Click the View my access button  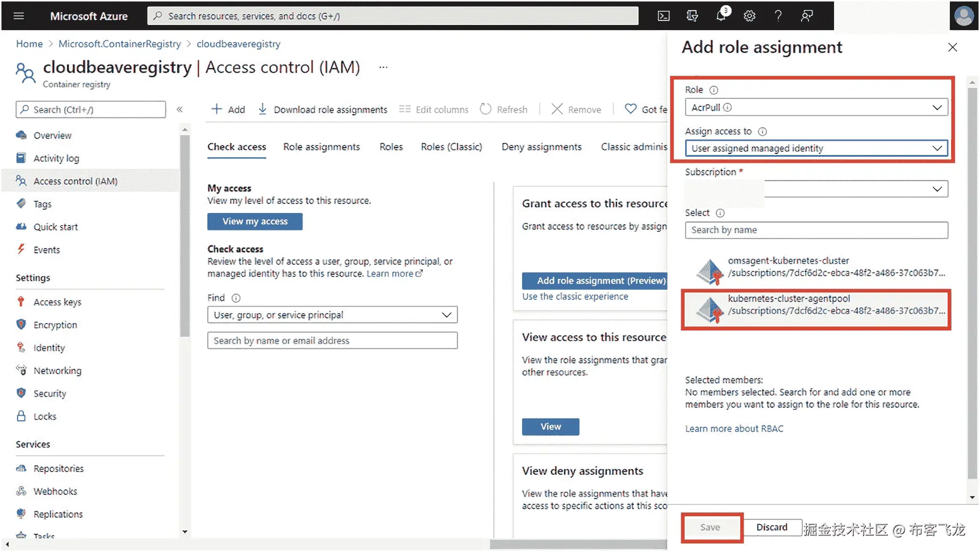coord(255,221)
